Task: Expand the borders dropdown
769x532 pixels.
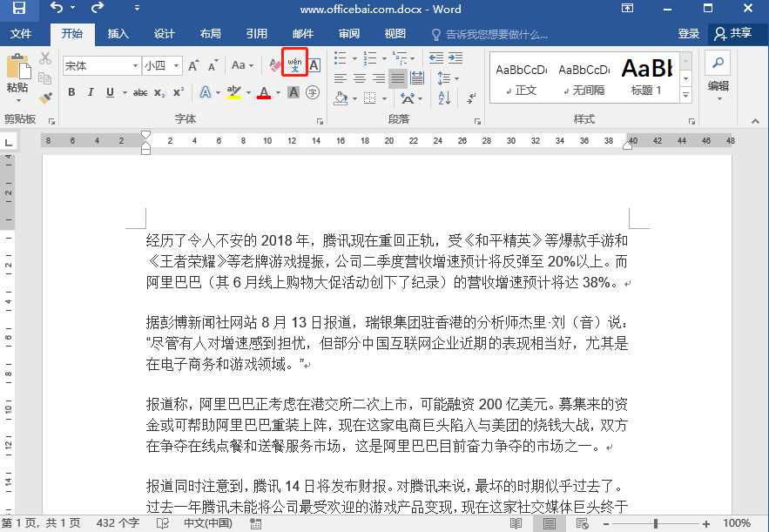Action: pos(384,98)
